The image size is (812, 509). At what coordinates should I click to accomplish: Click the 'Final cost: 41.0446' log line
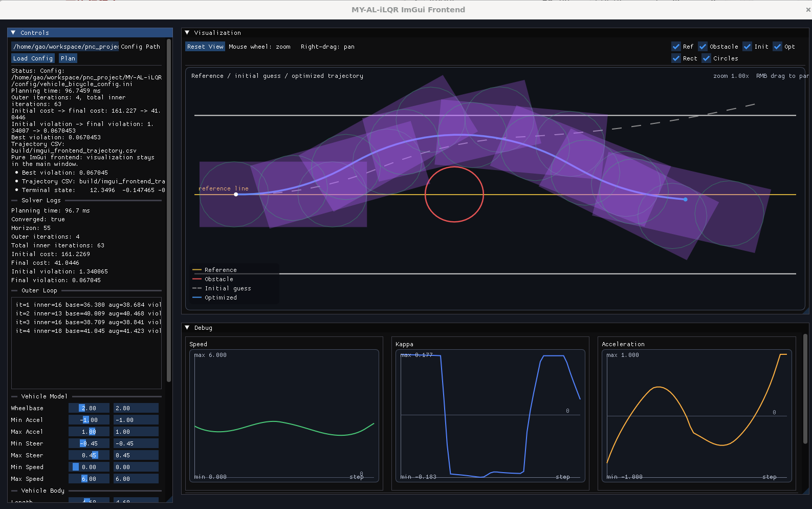point(45,263)
